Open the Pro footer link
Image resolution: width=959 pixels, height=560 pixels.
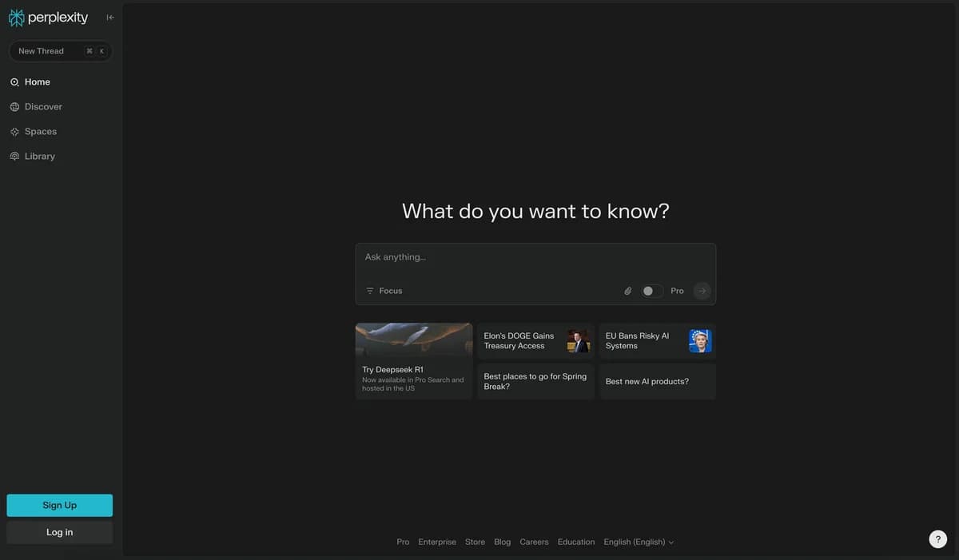403,542
